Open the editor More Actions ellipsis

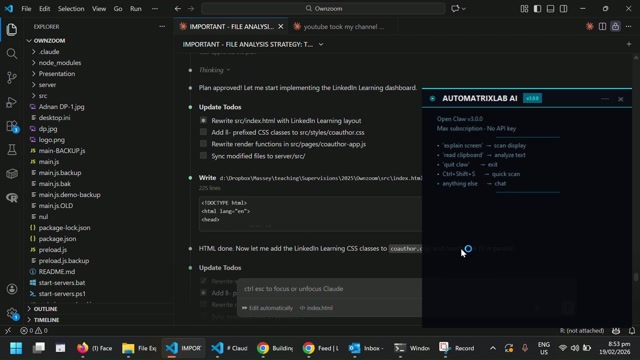pyautogui.click(x=629, y=27)
